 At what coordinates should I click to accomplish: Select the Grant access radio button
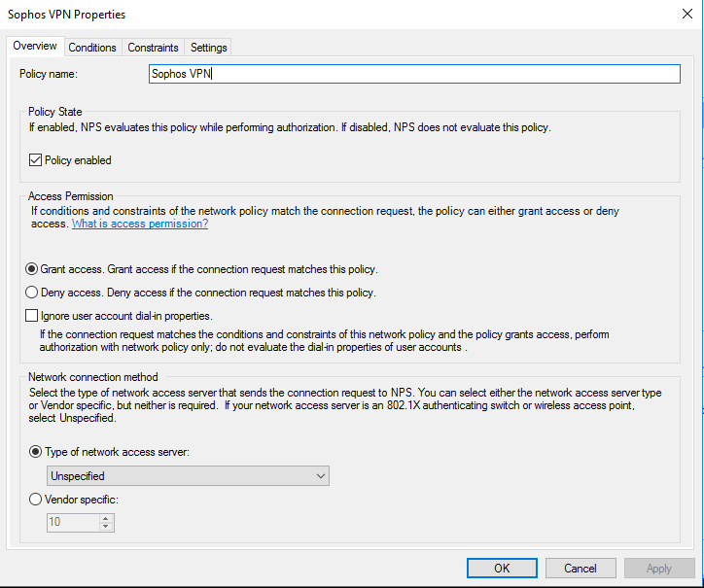[31, 269]
